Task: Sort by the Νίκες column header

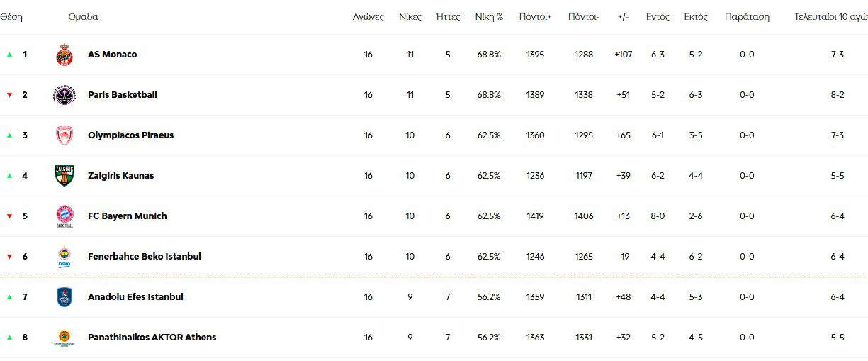Action: (410, 17)
